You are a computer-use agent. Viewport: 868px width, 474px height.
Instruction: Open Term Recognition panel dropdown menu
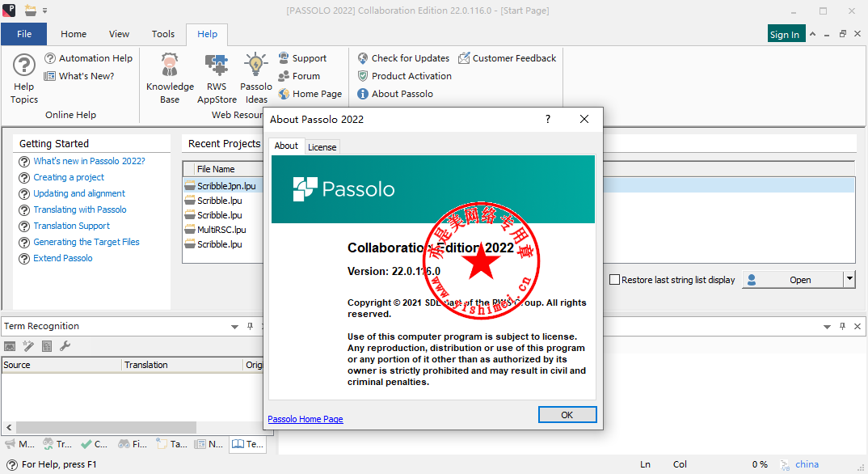tap(234, 327)
